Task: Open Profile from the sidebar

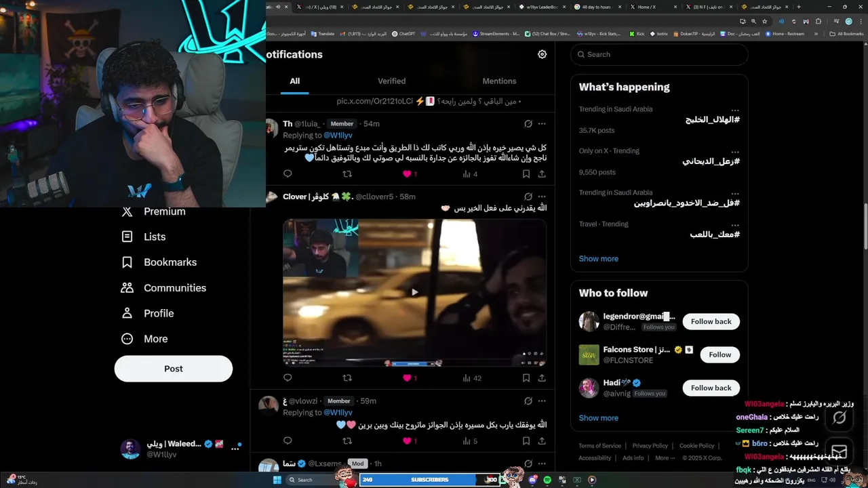Action: (x=147, y=313)
